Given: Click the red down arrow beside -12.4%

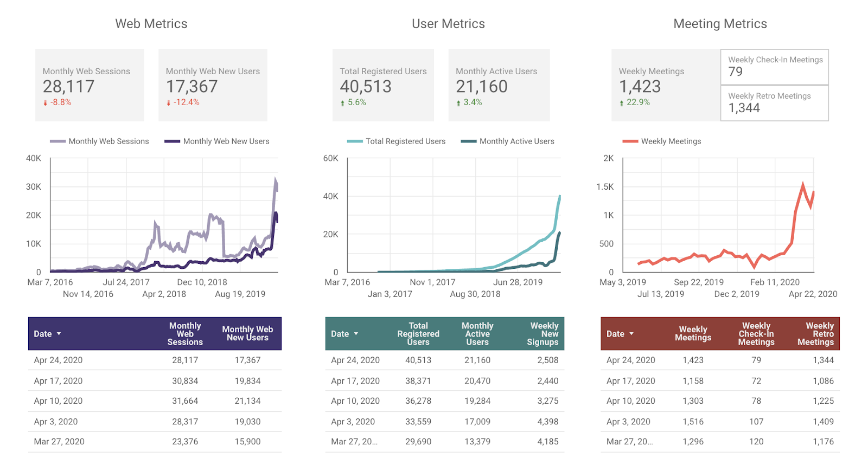Looking at the screenshot, I should click(169, 103).
